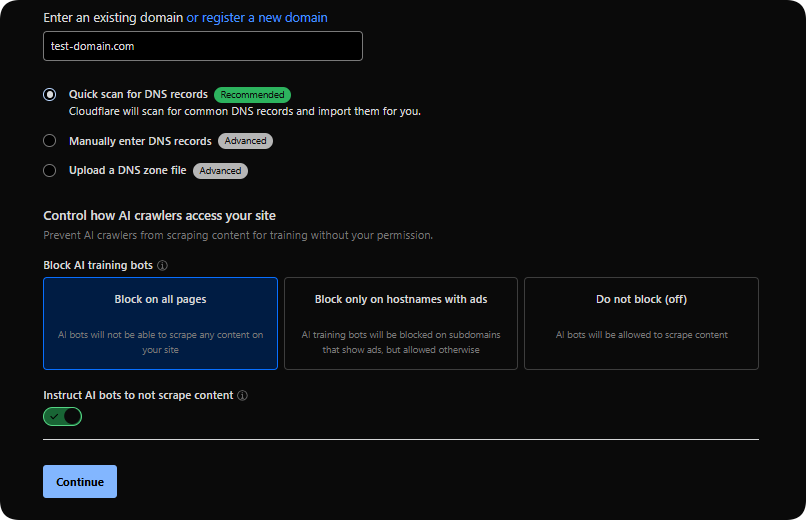Viewport: 806px width, 520px height.
Task: Select Manually enter DNS records radio button
Action: (50, 141)
